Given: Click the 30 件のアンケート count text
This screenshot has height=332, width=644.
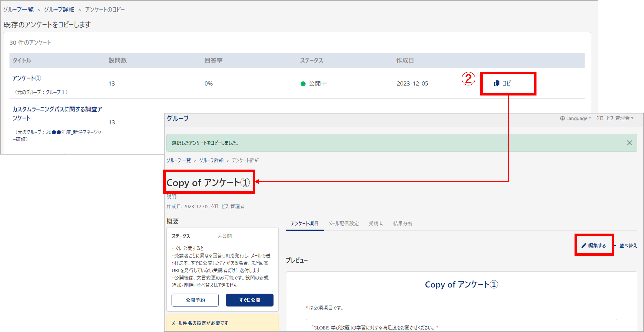Looking at the screenshot, I should pyautogui.click(x=30, y=43).
